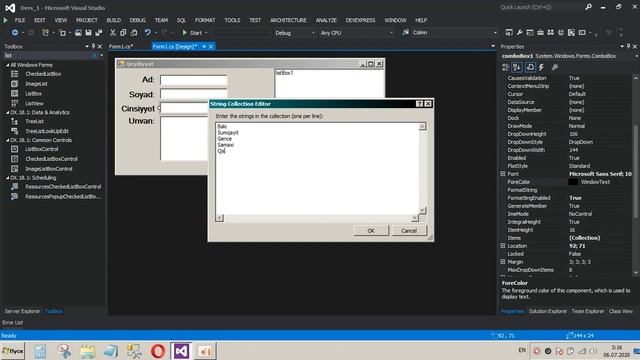This screenshot has width=640, height=360.
Task: Click the Cut scissors icon
Action: click(113, 33)
